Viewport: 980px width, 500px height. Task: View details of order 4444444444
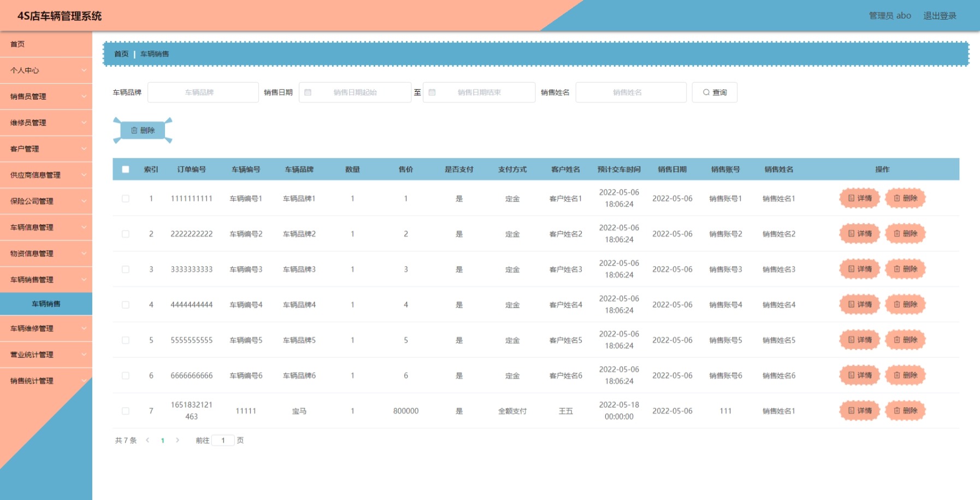pyautogui.click(x=859, y=304)
